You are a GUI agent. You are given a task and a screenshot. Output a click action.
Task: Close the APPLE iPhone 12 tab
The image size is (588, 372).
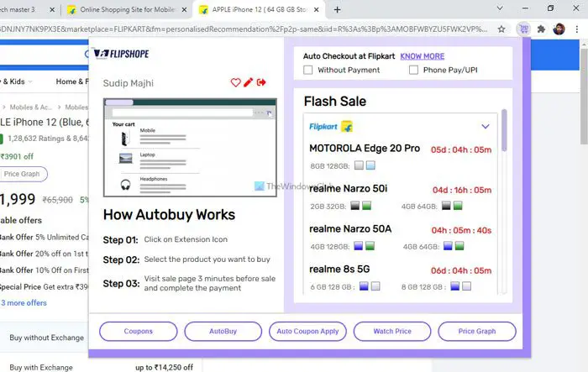click(317, 10)
